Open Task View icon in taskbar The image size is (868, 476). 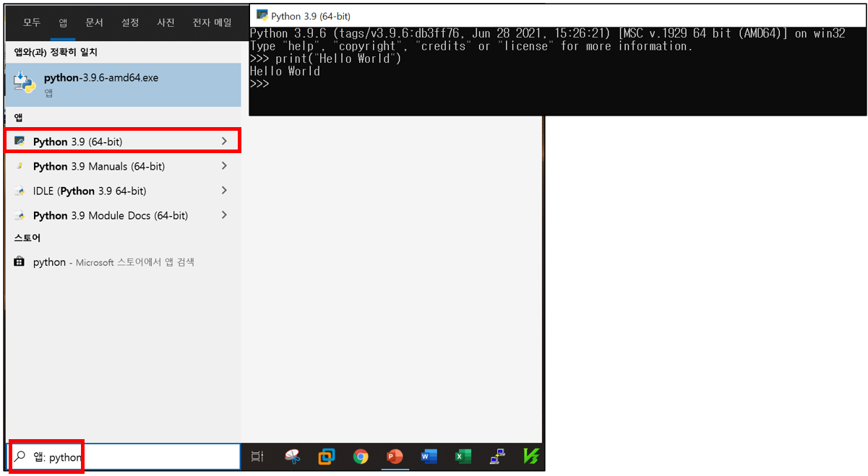(257, 456)
